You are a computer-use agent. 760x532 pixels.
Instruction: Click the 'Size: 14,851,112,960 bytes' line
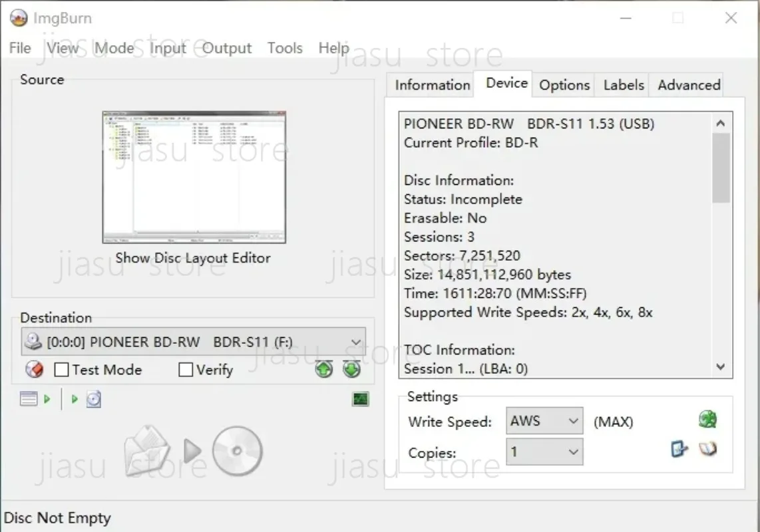tap(487, 275)
